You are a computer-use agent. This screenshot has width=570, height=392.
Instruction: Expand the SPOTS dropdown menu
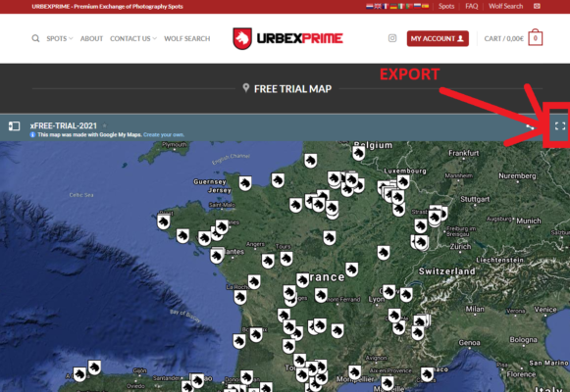(60, 38)
